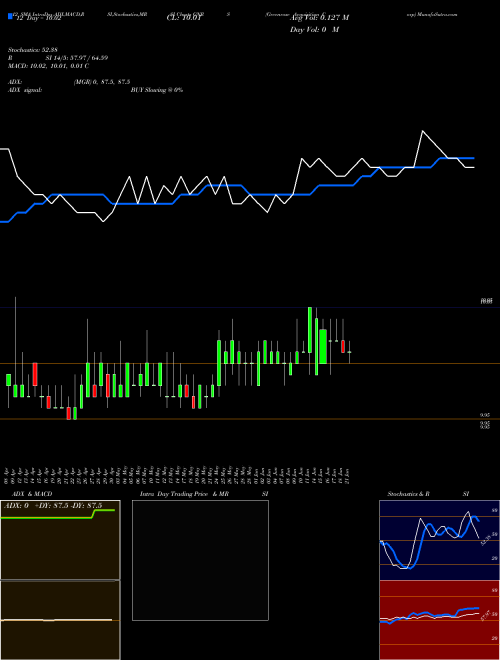The width and height of the screenshot is (500, 660).
Task: Open the blue Stochastics chart panel
Action: tap(439, 540)
